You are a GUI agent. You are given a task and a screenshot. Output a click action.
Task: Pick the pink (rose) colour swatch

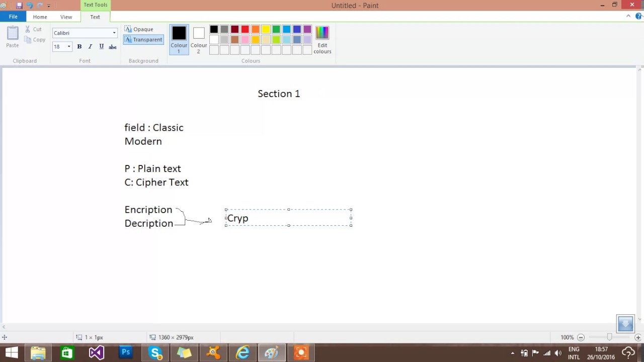(x=245, y=40)
